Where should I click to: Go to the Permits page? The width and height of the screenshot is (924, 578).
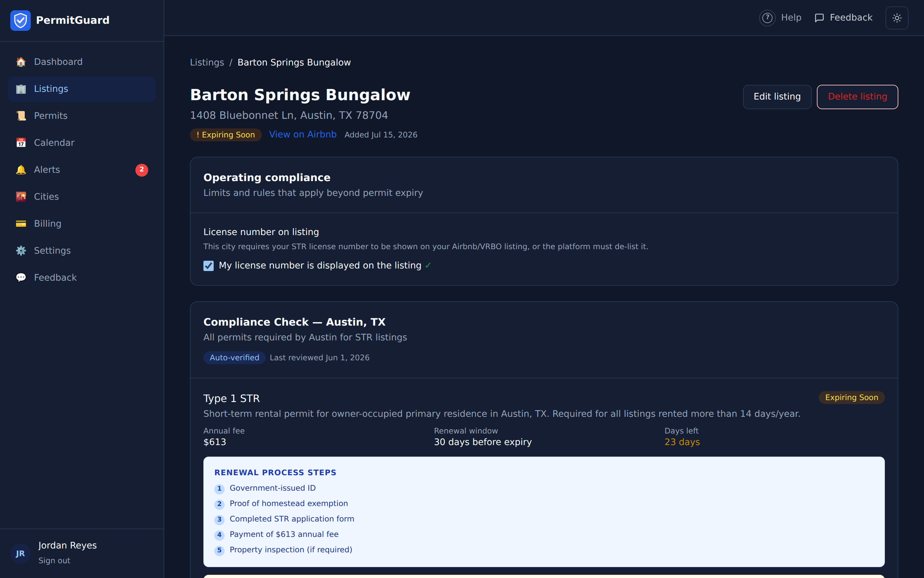[x=82, y=116]
